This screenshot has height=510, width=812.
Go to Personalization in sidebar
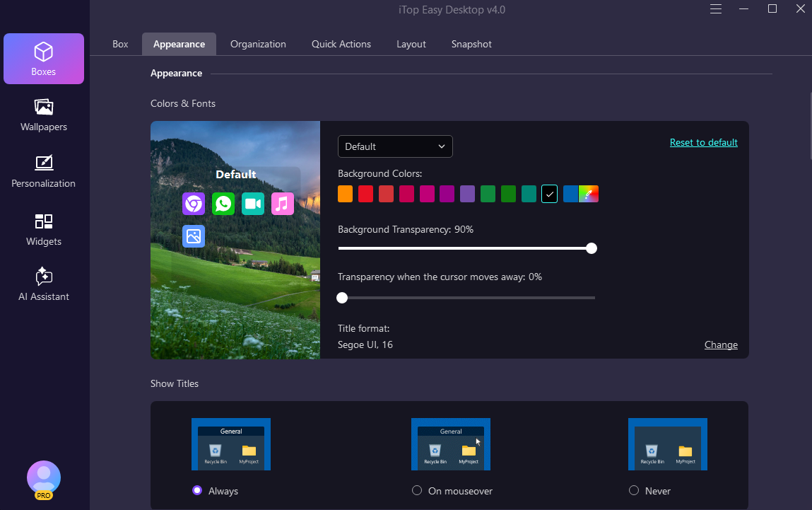[44, 171]
